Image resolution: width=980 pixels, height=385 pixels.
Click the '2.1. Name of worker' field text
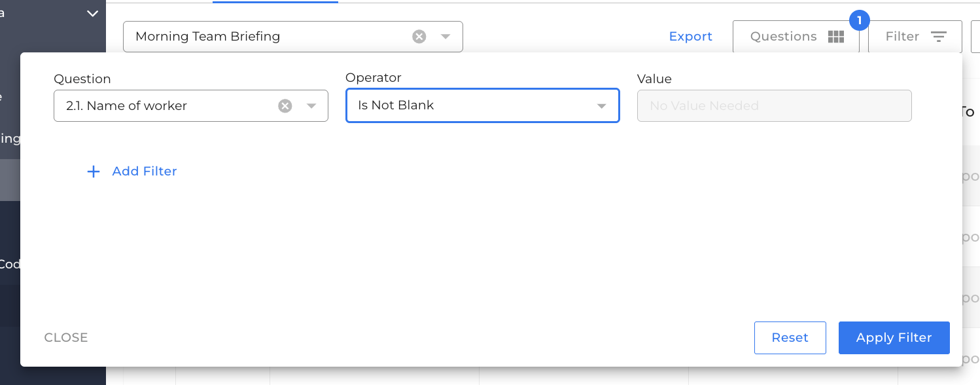tap(126, 105)
